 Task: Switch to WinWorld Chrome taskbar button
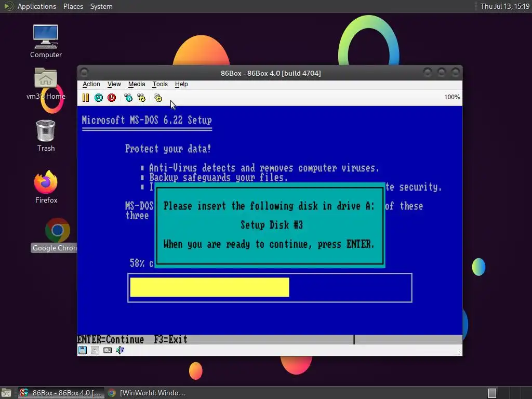pos(147,393)
